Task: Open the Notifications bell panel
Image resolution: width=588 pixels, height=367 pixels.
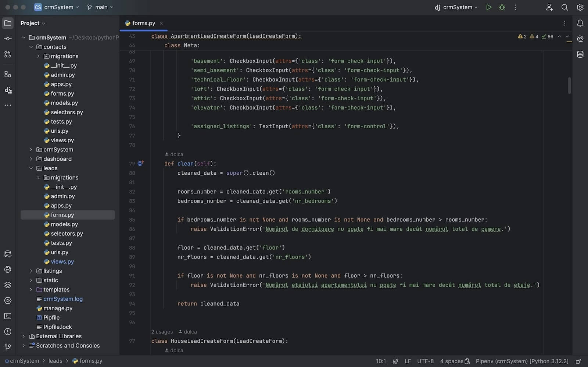Action: pyautogui.click(x=580, y=23)
